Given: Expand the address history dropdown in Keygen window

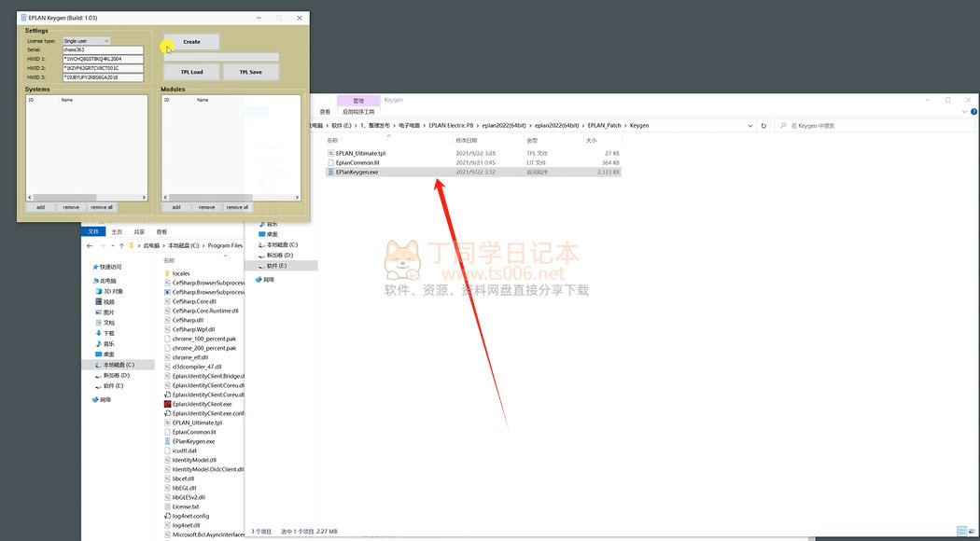Looking at the screenshot, I should coord(751,125).
